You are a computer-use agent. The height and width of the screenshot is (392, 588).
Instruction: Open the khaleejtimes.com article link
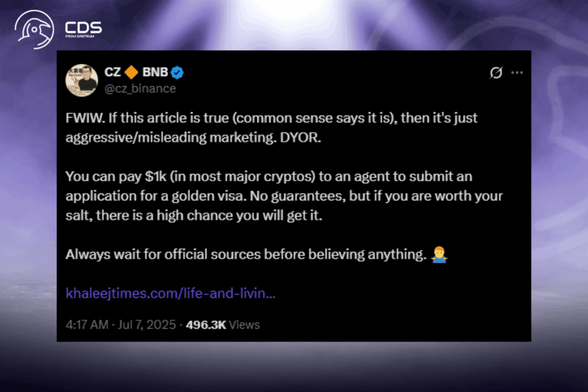(x=171, y=293)
